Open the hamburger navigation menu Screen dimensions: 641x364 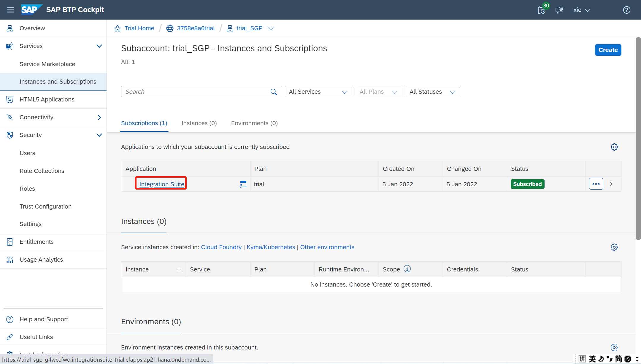coord(11,10)
